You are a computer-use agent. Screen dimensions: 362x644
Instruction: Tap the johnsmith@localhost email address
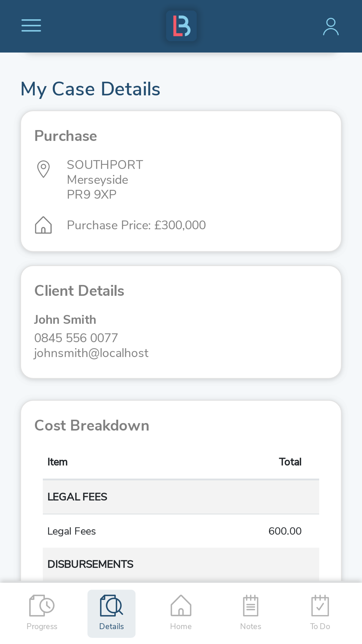point(91,353)
